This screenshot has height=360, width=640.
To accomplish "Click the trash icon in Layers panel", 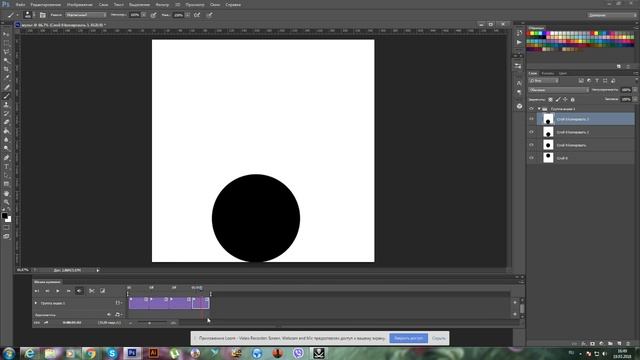I will pos(628,344).
